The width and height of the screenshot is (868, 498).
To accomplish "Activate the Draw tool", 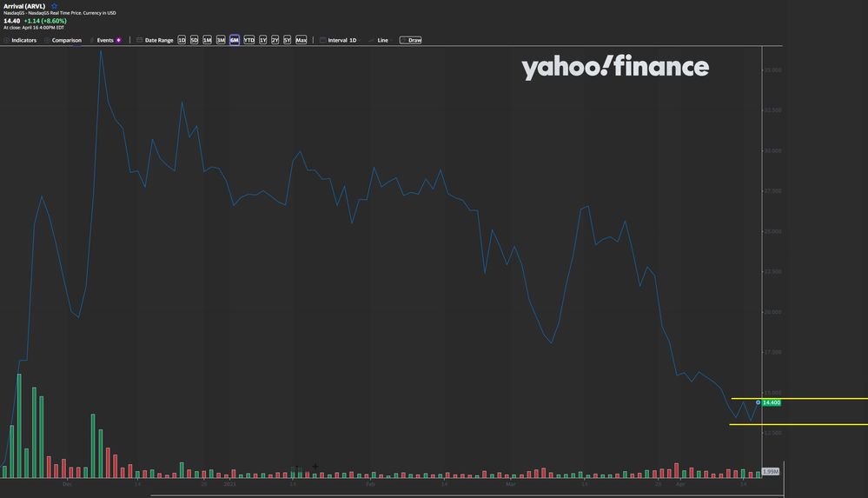I will click(411, 40).
